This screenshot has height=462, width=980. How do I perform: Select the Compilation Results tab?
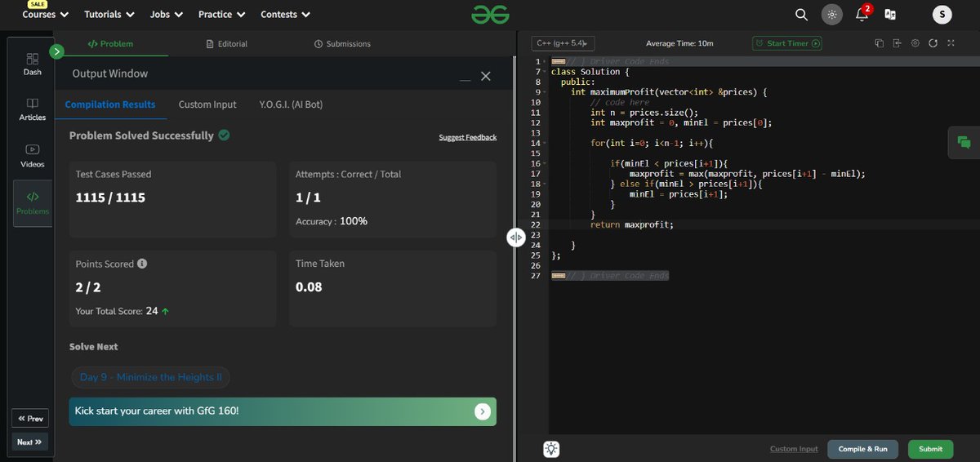[110, 104]
